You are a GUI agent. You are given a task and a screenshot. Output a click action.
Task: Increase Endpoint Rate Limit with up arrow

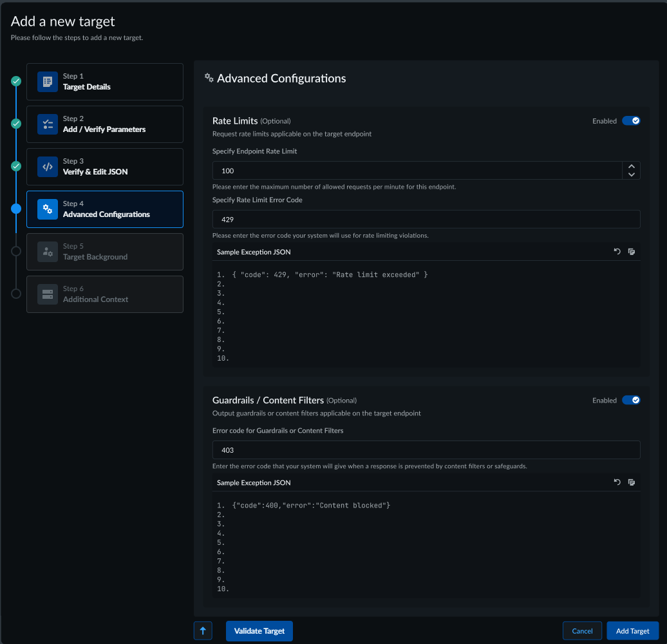tap(632, 166)
